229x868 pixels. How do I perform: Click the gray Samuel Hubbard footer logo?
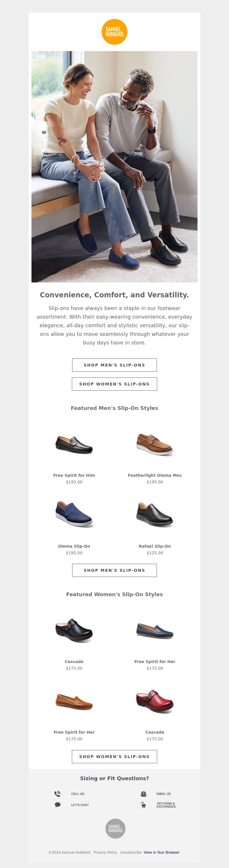115,828
